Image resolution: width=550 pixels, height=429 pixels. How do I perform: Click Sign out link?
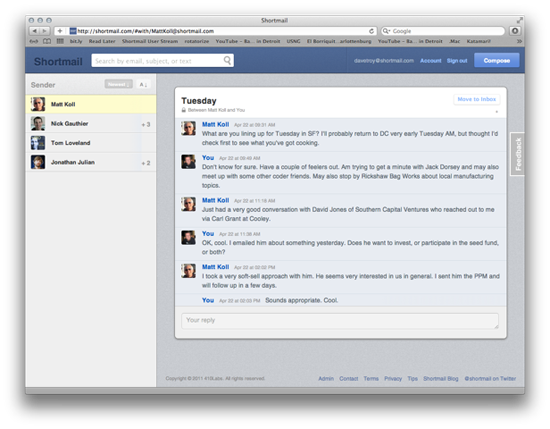[457, 61]
